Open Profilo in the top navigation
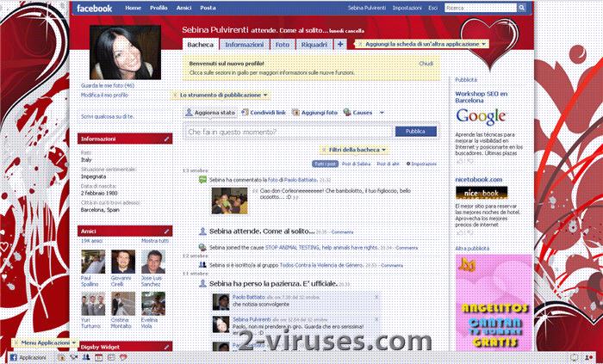This screenshot has width=603, height=364. [159, 8]
